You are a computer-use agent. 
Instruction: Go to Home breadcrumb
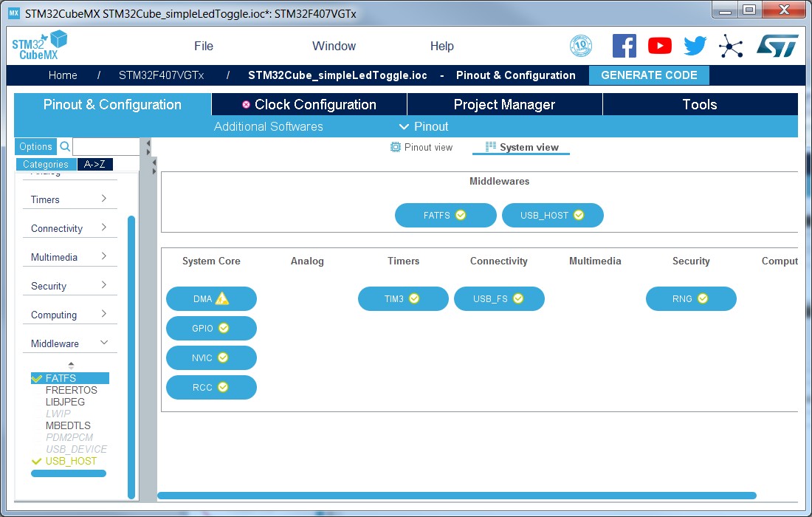tap(63, 75)
